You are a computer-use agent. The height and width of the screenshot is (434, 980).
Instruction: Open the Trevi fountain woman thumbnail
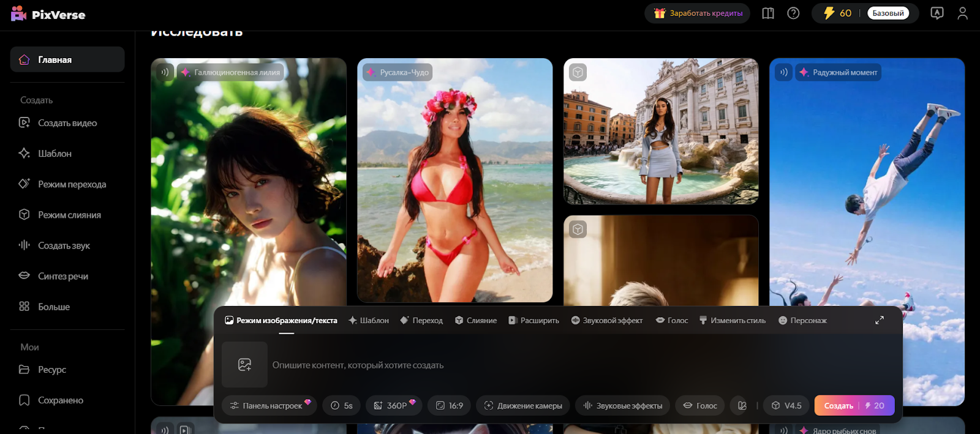tap(661, 131)
